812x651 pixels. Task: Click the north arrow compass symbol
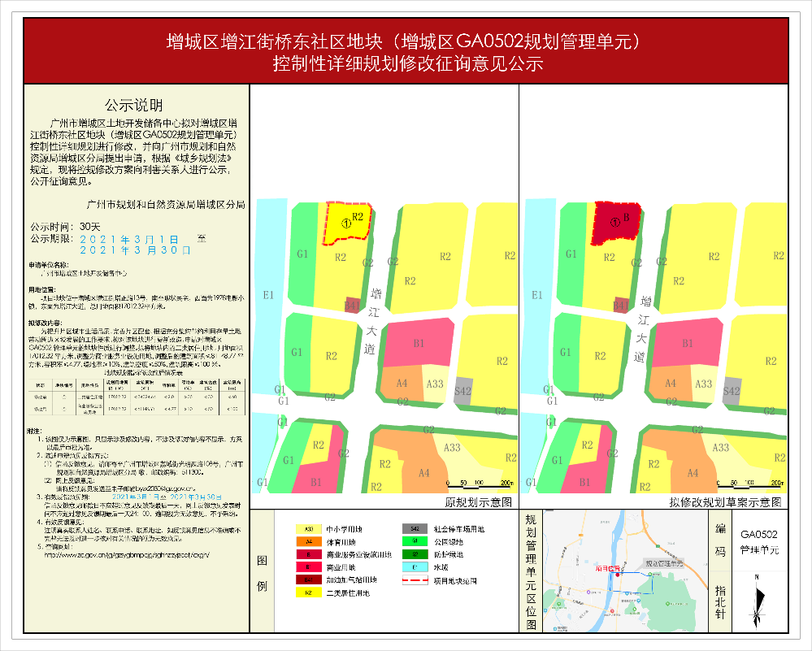pyautogui.click(x=758, y=601)
